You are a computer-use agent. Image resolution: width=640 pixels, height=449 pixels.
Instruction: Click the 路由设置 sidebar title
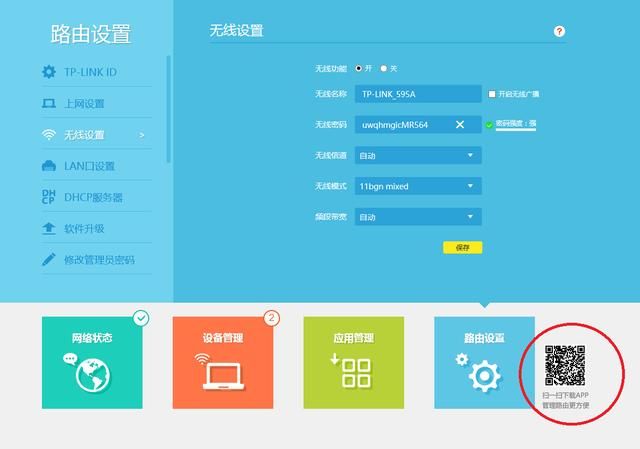tap(91, 33)
